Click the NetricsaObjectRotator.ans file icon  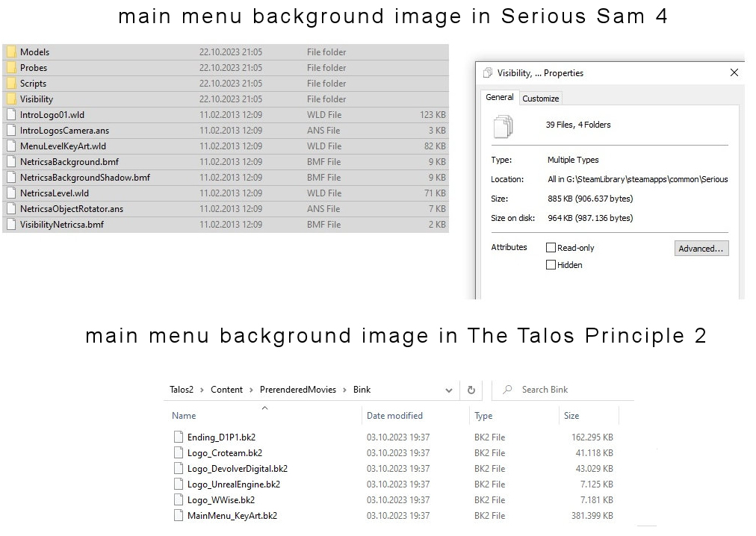click(11, 209)
